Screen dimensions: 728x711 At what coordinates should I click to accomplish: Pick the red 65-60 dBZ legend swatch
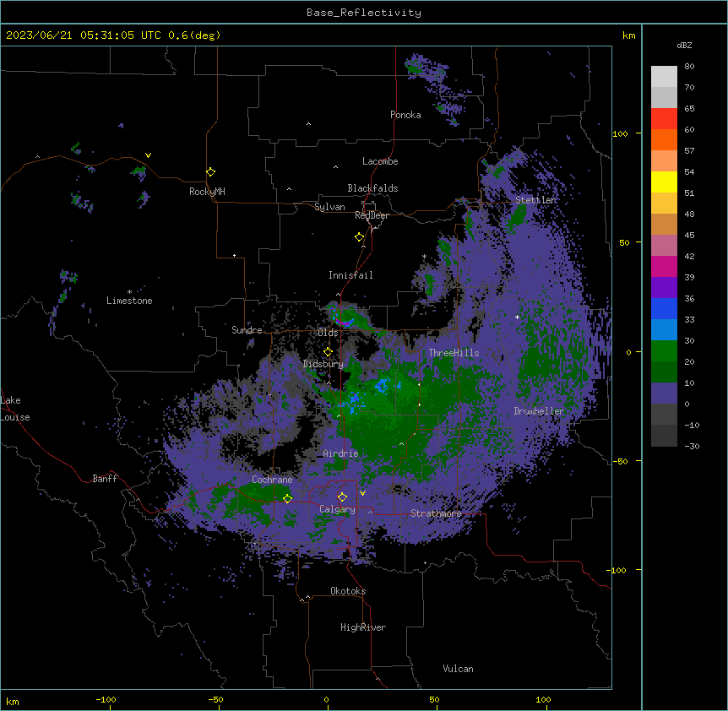pos(664,118)
